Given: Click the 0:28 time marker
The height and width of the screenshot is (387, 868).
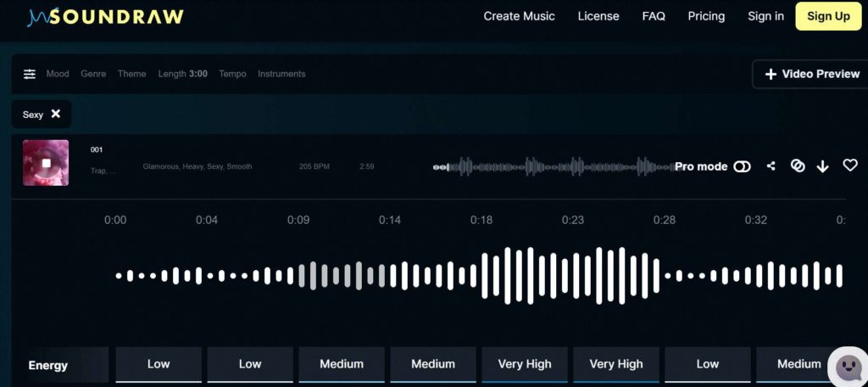Looking at the screenshot, I should pyautogui.click(x=665, y=220).
